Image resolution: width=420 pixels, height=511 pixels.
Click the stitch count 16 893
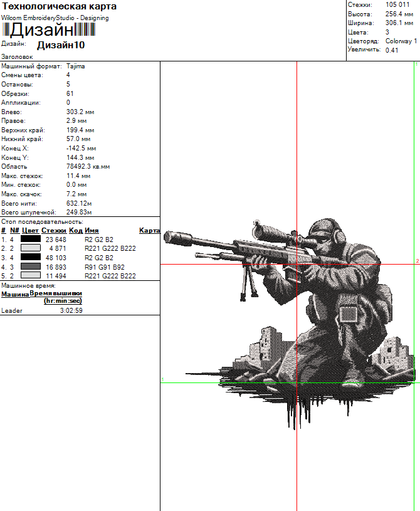coord(56,267)
